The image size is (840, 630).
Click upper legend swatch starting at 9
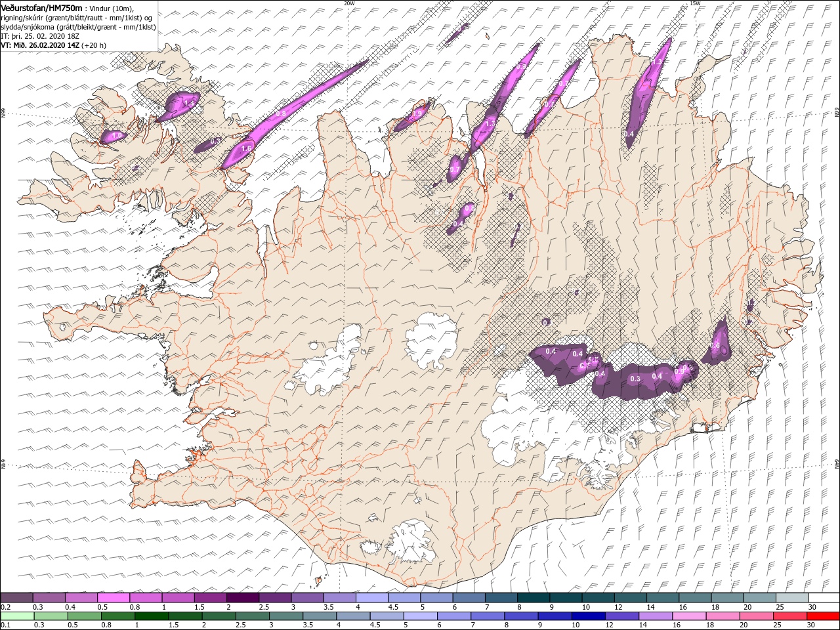point(565,598)
